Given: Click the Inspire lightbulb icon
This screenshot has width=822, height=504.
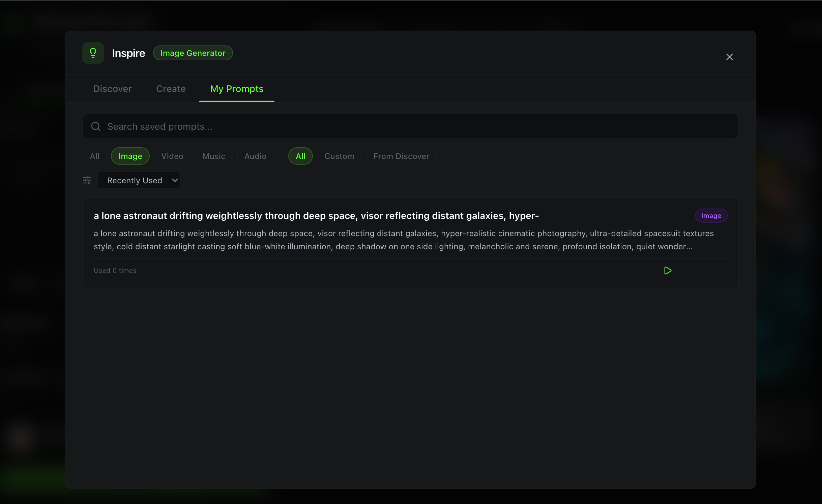Looking at the screenshot, I should click(93, 53).
